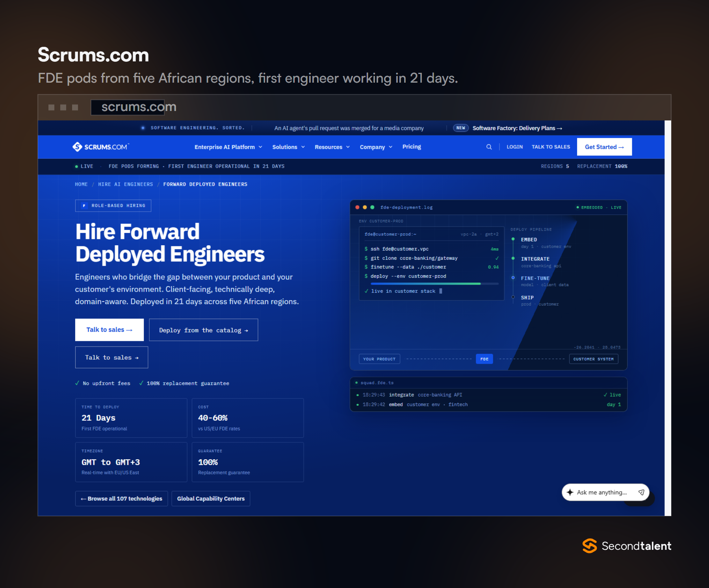
Task: Click the AI agent's pull request headline
Action: coord(349,128)
